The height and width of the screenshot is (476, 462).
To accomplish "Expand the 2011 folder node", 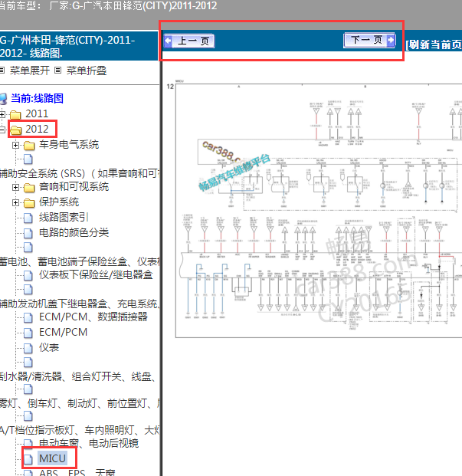I will (x=2, y=114).
